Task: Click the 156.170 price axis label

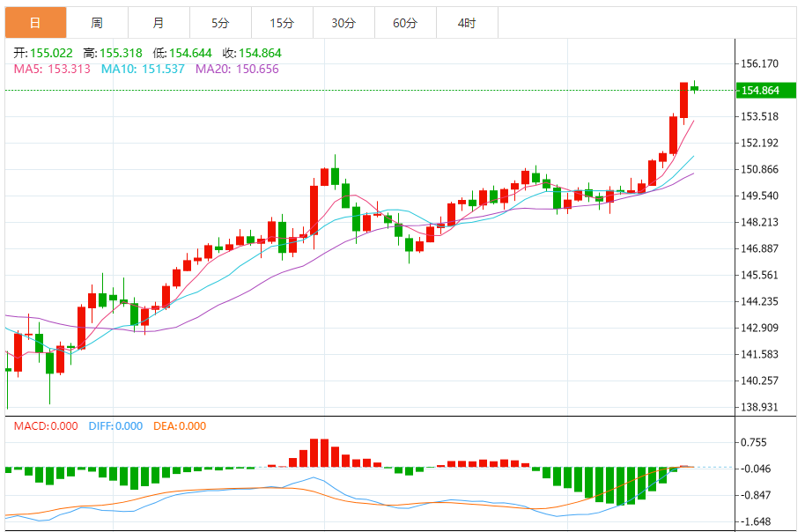Action: (x=759, y=63)
